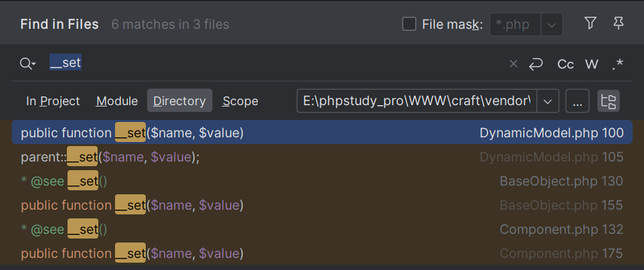Open the directory path dropdown arrow

point(548,101)
